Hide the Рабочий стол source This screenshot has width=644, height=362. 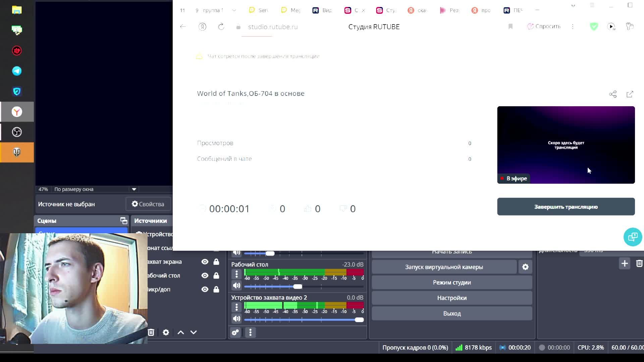coord(205,276)
